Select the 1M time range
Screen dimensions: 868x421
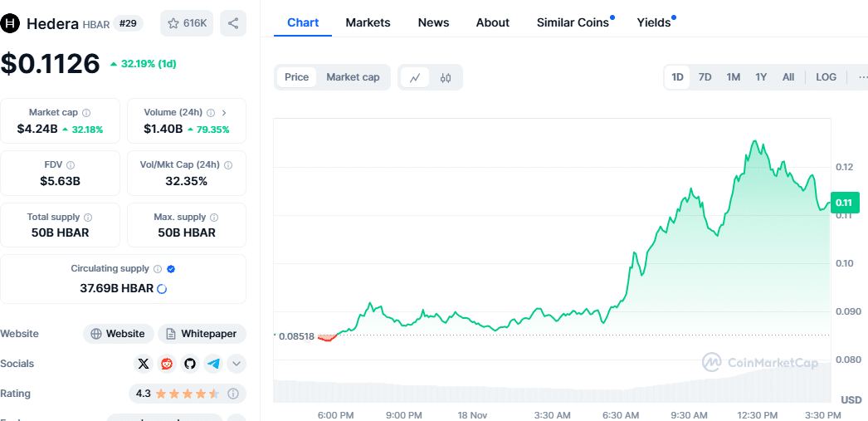click(734, 77)
